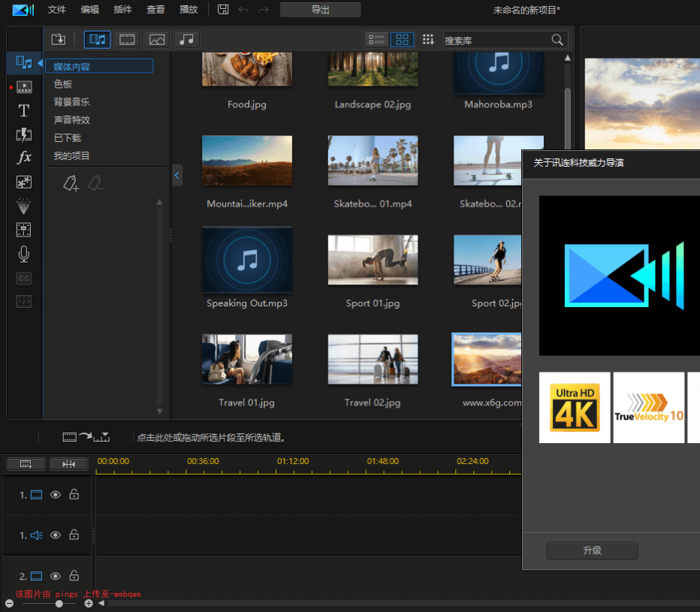The width and height of the screenshot is (700, 612).
Task: Click the add new tag icon
Action: coord(71,183)
